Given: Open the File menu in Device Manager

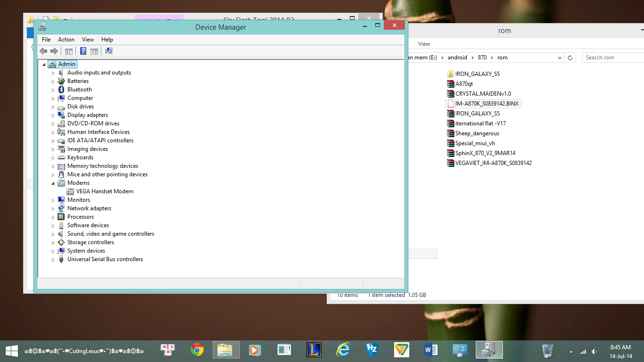Looking at the screenshot, I should (x=46, y=40).
